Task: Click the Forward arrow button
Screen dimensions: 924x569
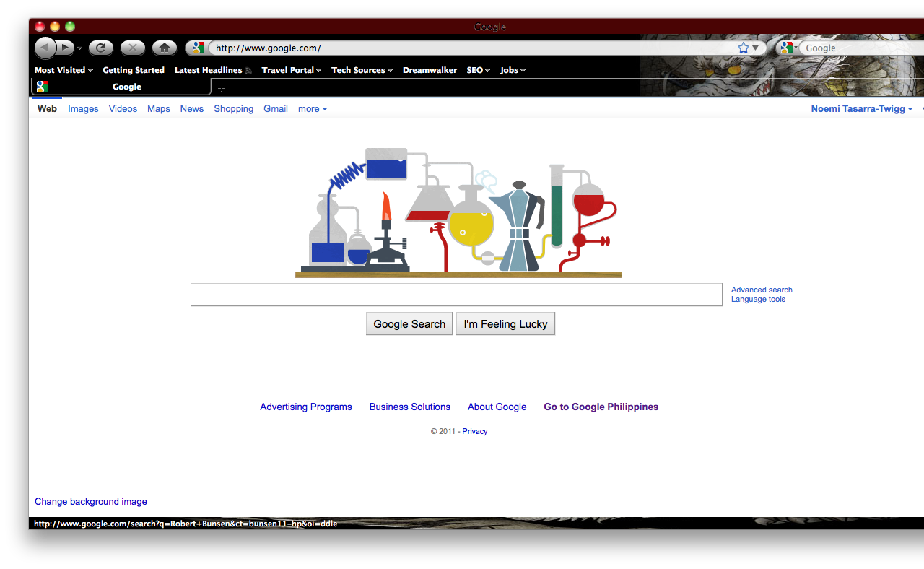Action: [65, 48]
